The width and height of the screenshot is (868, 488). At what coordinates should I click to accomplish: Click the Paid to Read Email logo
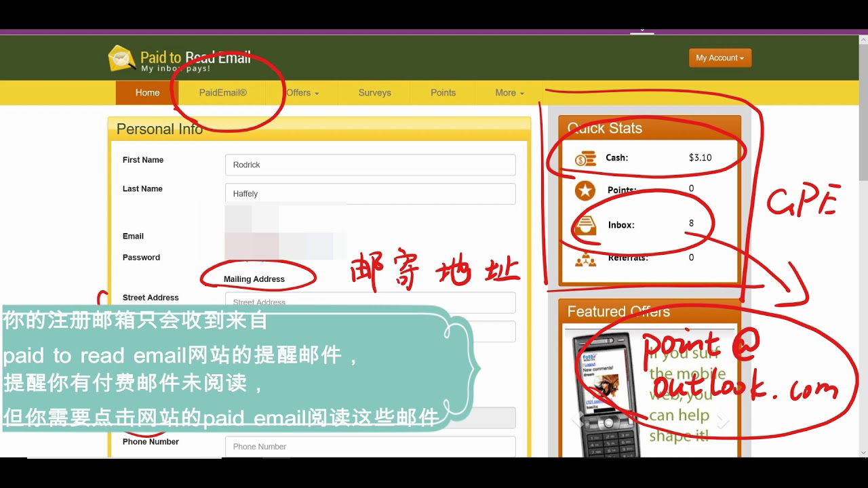point(180,59)
